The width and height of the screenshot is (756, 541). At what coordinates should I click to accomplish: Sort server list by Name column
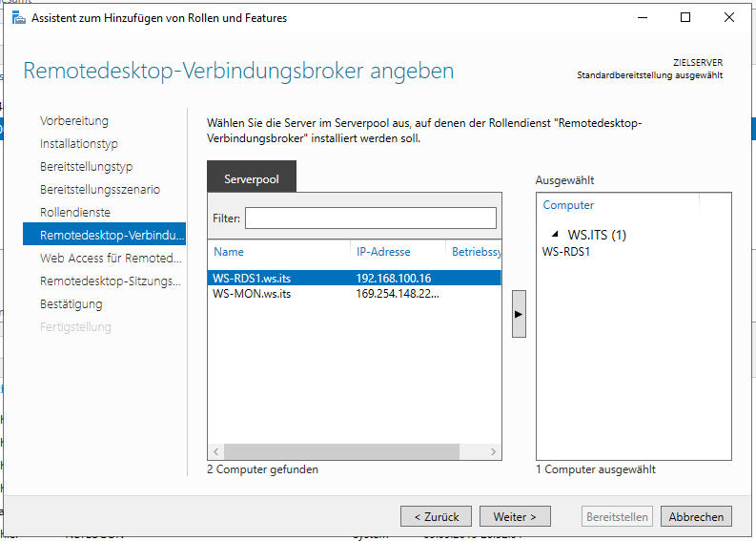click(x=229, y=252)
